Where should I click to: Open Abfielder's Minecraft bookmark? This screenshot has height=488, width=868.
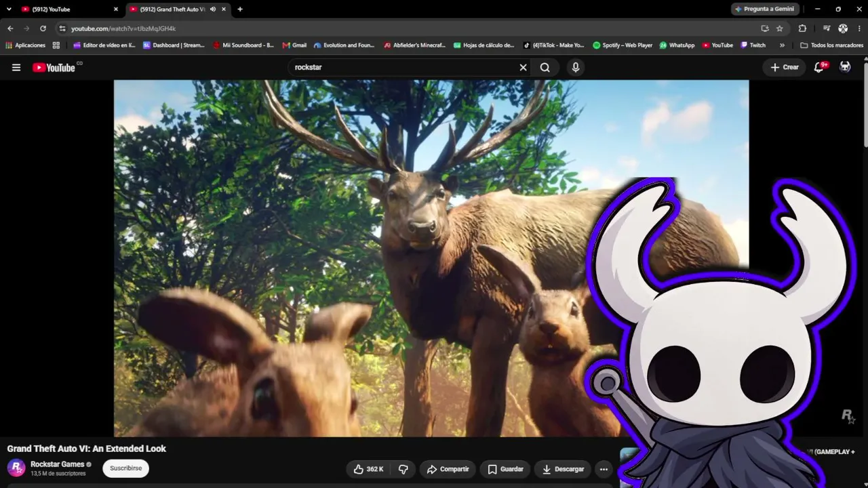(414, 45)
